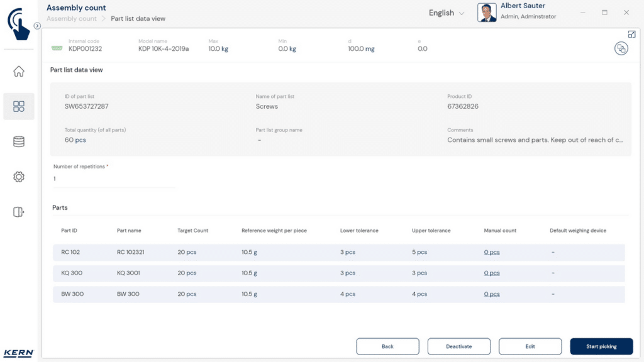Open manual count link for KQ 300
This screenshot has height=362, width=644.
pos(492,273)
